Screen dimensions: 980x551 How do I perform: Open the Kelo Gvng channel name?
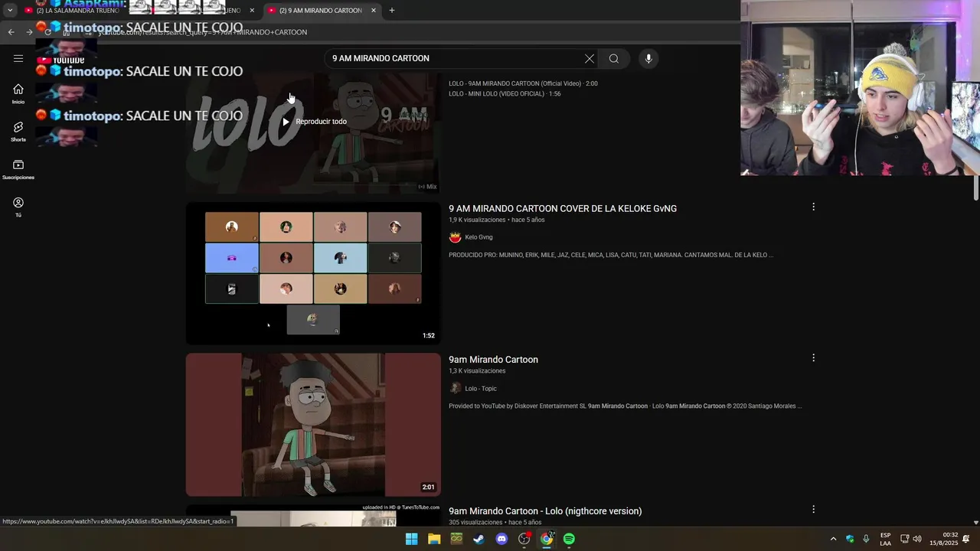[479, 237]
